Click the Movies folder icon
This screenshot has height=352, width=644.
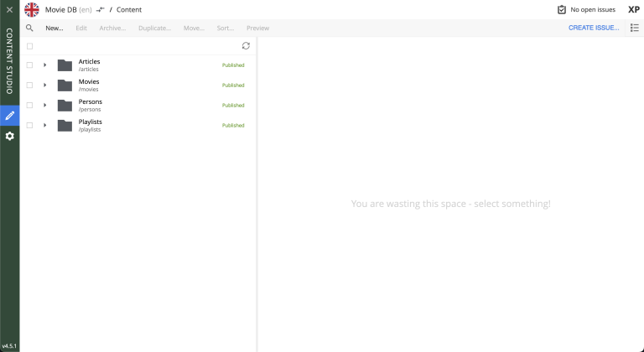(x=65, y=85)
